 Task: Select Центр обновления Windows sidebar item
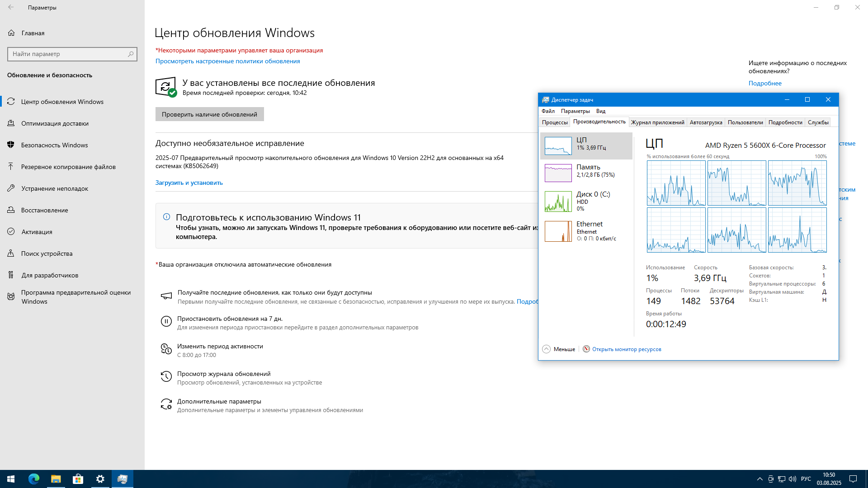point(72,102)
